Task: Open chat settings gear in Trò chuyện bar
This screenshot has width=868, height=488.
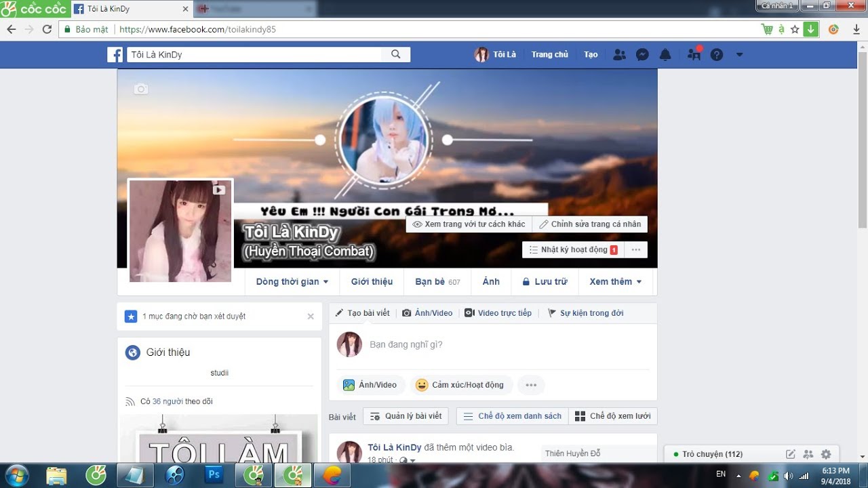Action: 826,454
